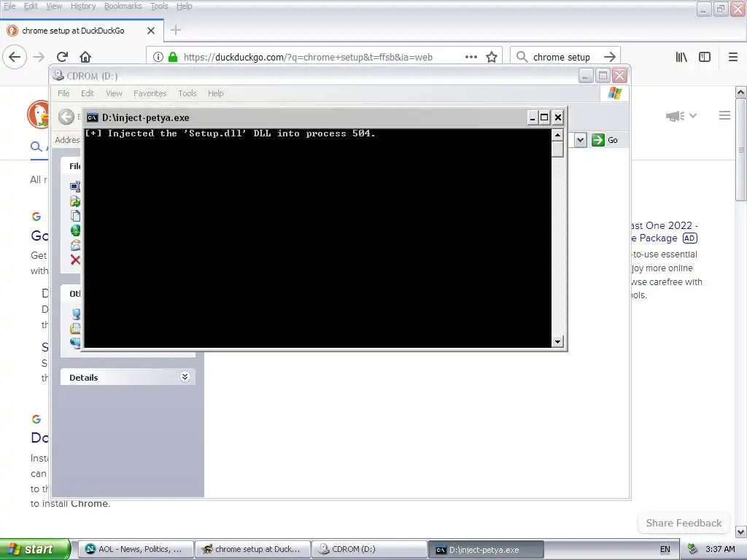Click the green Go button in Explorer
This screenshot has width=747, height=560.
pos(605,140)
